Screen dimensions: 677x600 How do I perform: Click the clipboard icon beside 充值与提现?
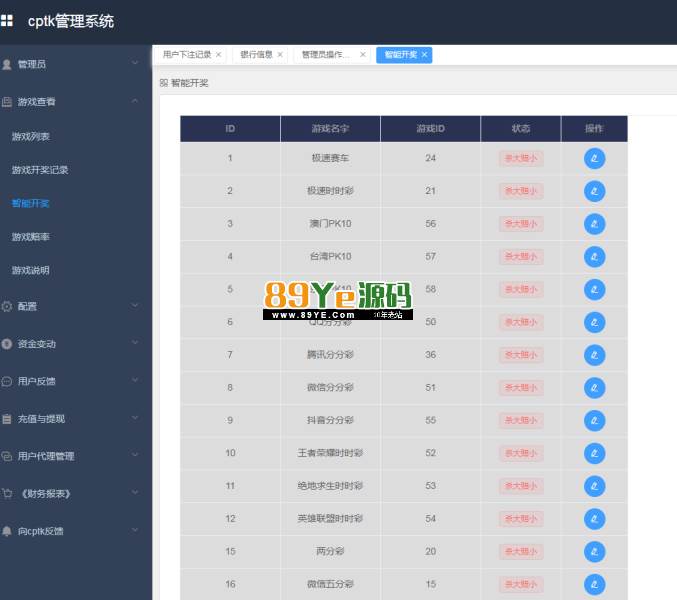pyautogui.click(x=6, y=419)
